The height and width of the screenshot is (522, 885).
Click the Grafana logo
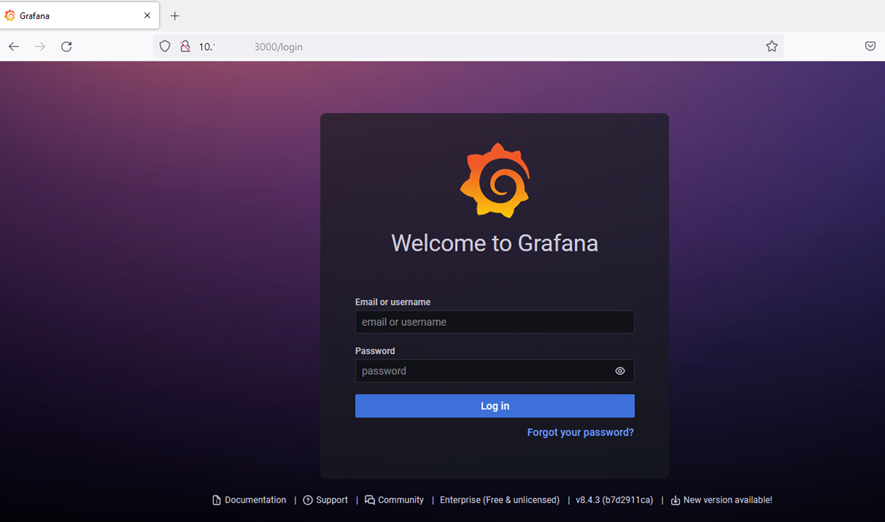(495, 180)
